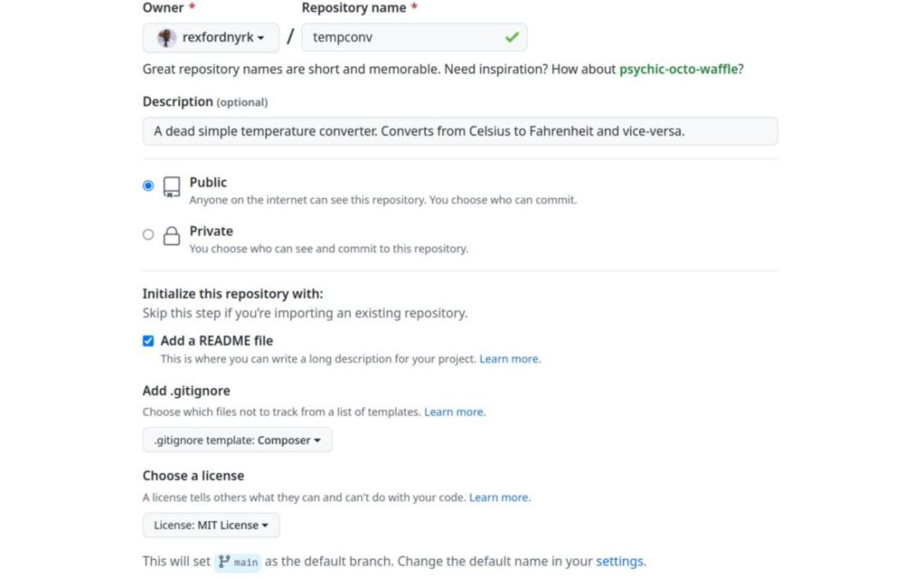This screenshot has width=924, height=578.
Task: Open the .gitignore template Composer dropdown
Action: click(x=237, y=440)
